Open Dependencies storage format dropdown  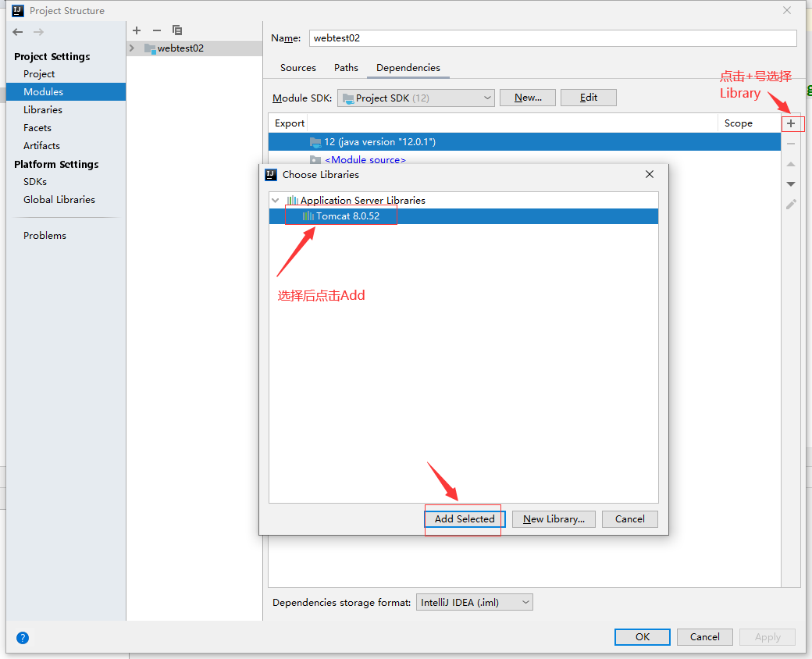click(475, 603)
